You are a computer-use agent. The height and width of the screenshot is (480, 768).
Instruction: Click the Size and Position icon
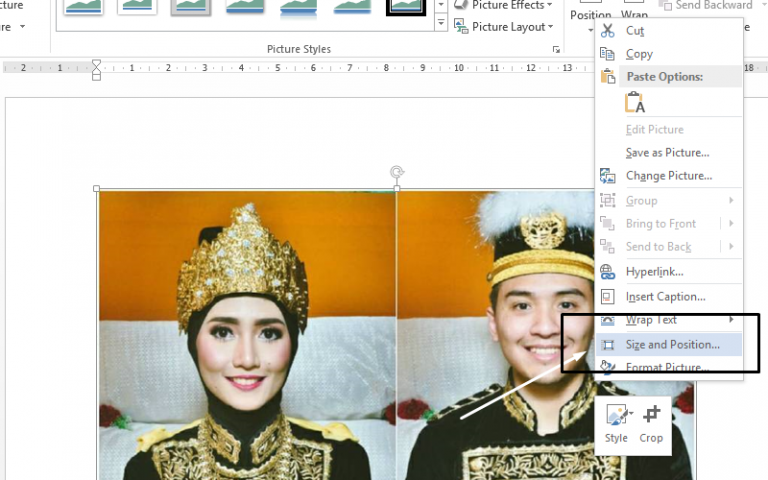tap(607, 345)
